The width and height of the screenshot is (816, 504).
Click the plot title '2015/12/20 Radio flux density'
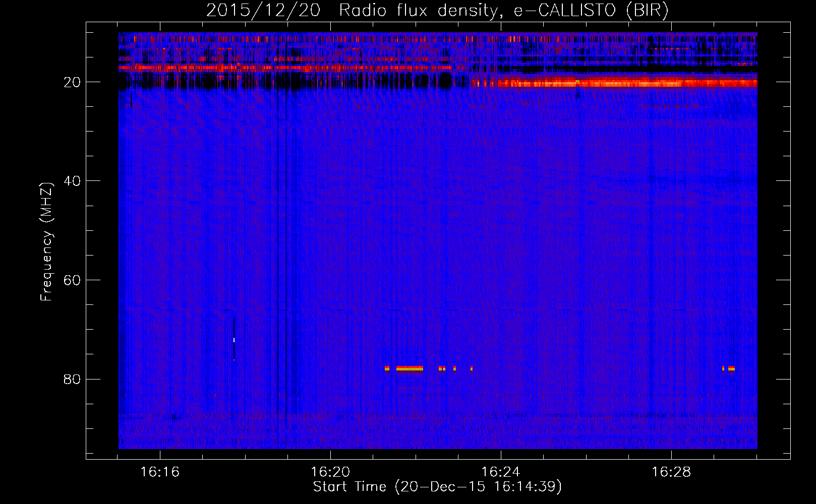[x=352, y=10]
